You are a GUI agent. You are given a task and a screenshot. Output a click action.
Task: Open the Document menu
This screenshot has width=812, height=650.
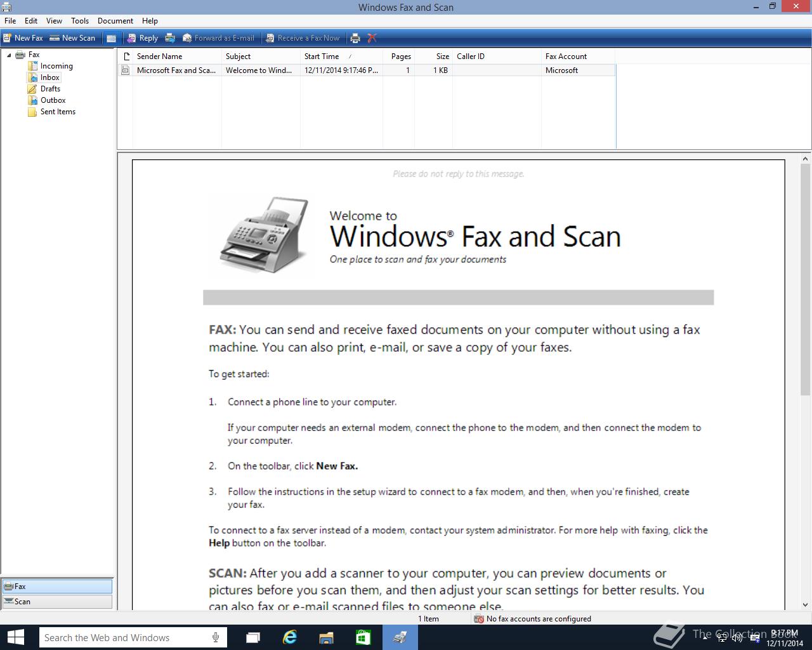pyautogui.click(x=115, y=21)
